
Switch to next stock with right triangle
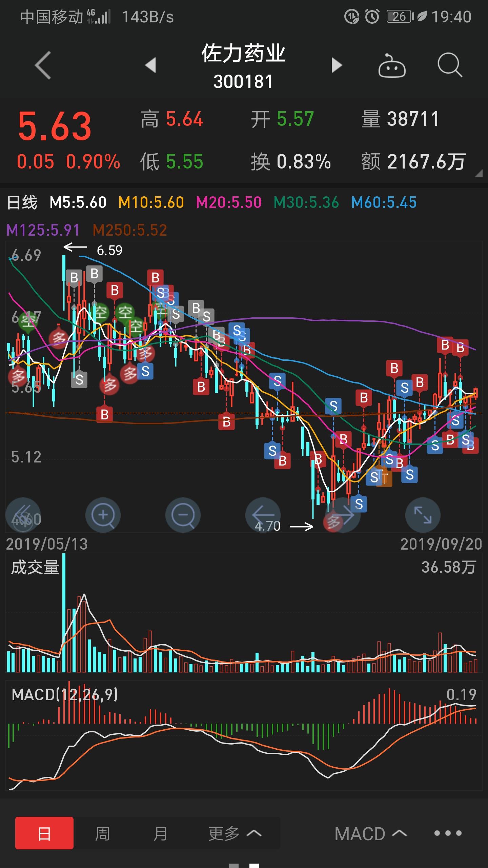click(337, 65)
